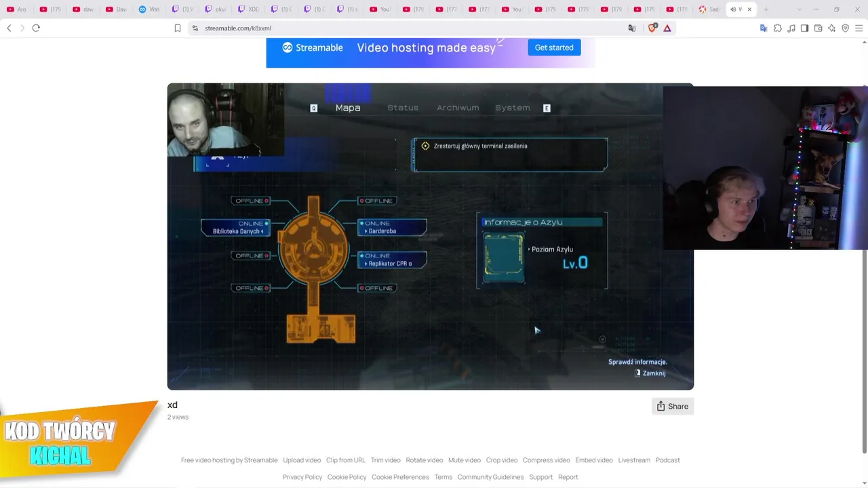Open the Embed video link
This screenshot has width=868, height=488.
click(x=594, y=460)
